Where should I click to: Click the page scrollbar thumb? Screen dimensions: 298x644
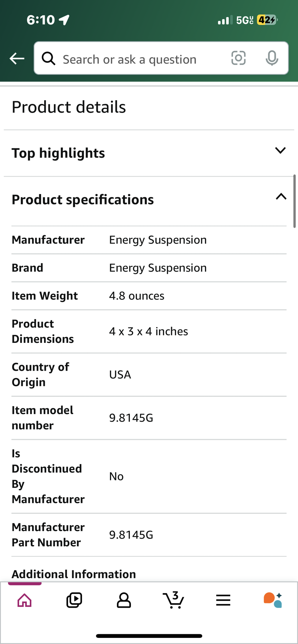click(x=294, y=201)
